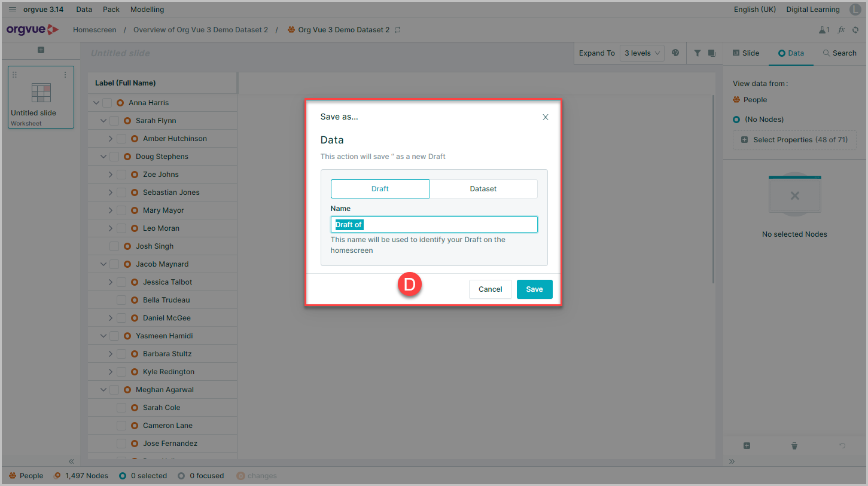Image resolution: width=868 pixels, height=486 pixels.
Task: Select the (No Nodes) radio option
Action: click(x=736, y=120)
